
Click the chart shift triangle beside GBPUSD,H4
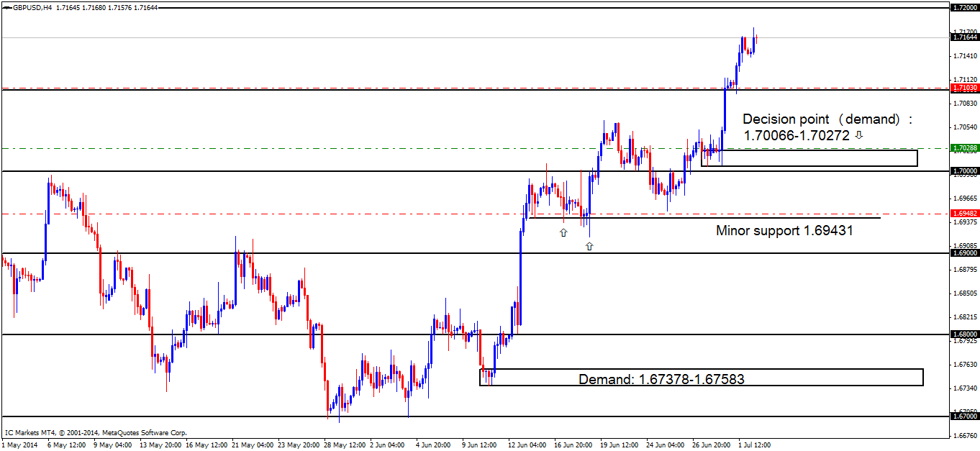pos(6,7)
